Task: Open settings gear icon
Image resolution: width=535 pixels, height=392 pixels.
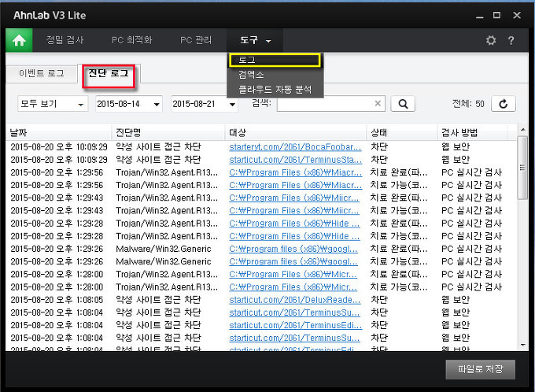Action: (491, 40)
